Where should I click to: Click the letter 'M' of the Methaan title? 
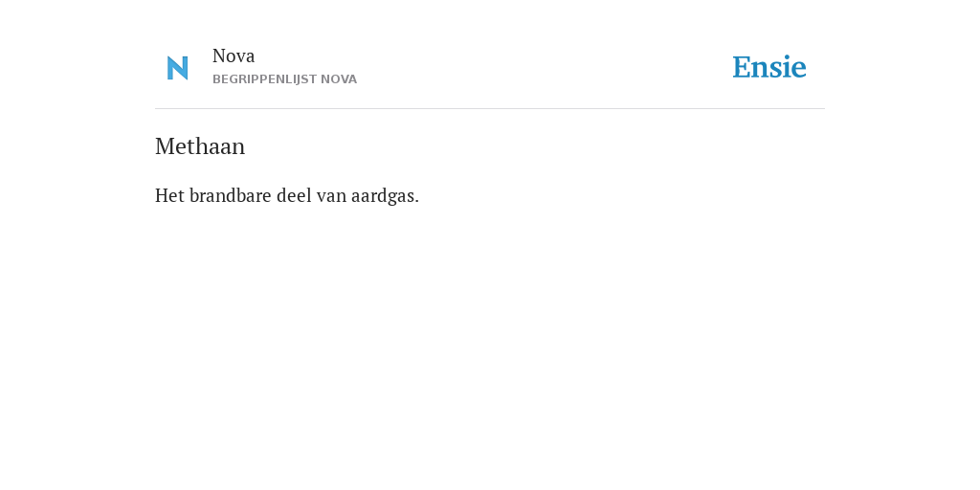tap(165, 146)
